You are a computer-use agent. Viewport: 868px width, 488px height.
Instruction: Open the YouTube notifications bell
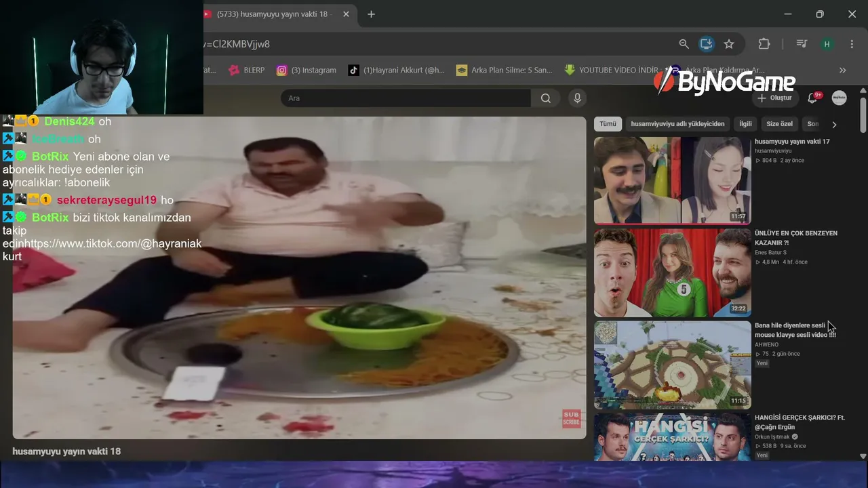[812, 98]
